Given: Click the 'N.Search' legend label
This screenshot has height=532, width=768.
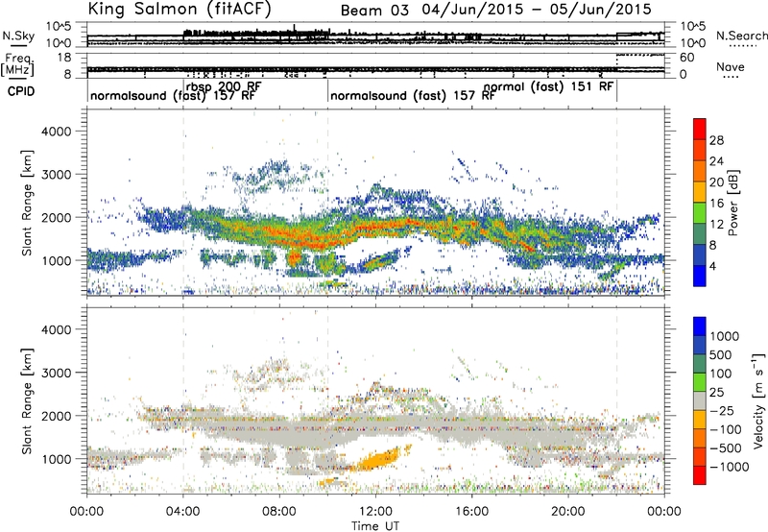Looking at the screenshot, I should coord(741,36).
